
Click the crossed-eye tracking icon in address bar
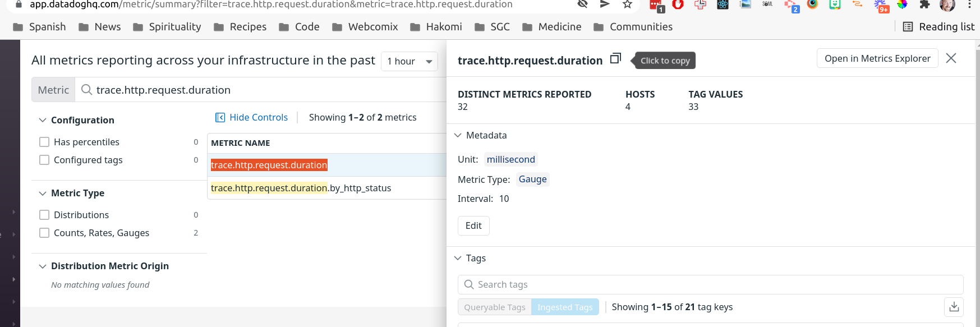point(582,4)
